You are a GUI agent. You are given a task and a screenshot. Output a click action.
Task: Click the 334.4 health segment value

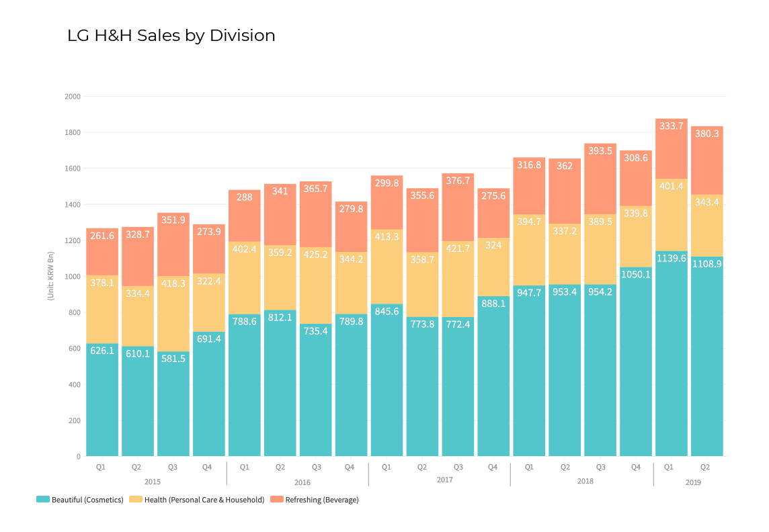point(138,294)
